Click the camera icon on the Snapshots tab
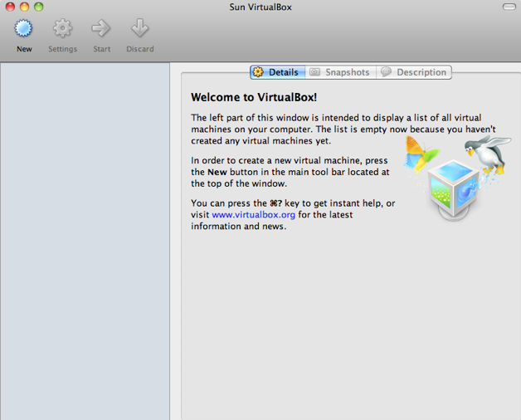Image resolution: width=521 pixels, height=420 pixels. click(x=315, y=72)
